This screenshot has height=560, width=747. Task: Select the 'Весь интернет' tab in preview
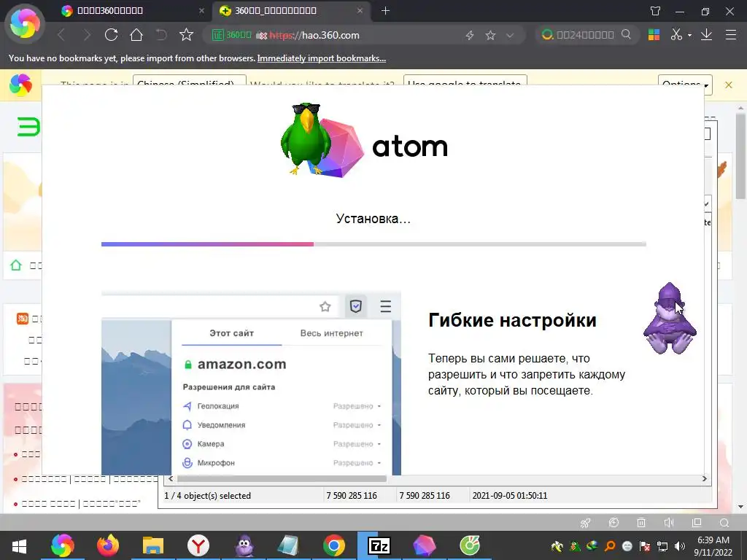coord(332,333)
